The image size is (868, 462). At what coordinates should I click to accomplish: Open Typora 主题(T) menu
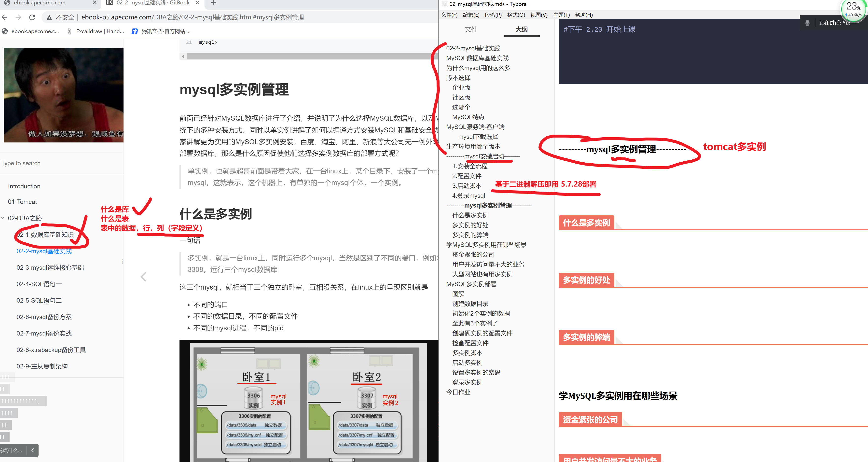click(561, 15)
